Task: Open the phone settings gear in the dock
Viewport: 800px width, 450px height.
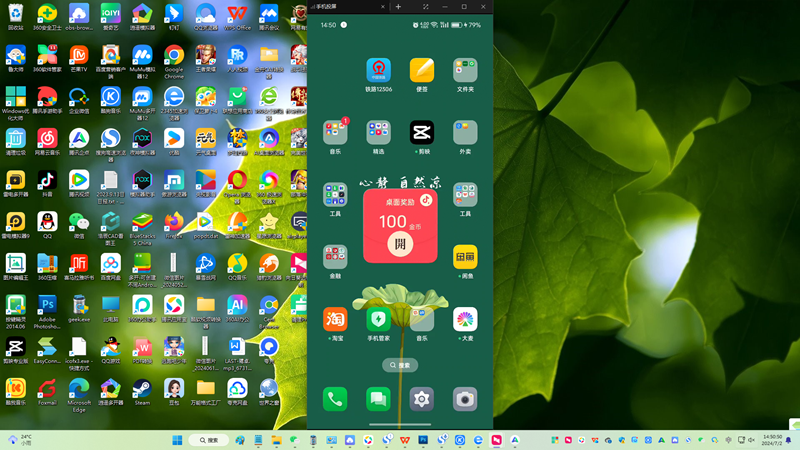Action: point(421,399)
